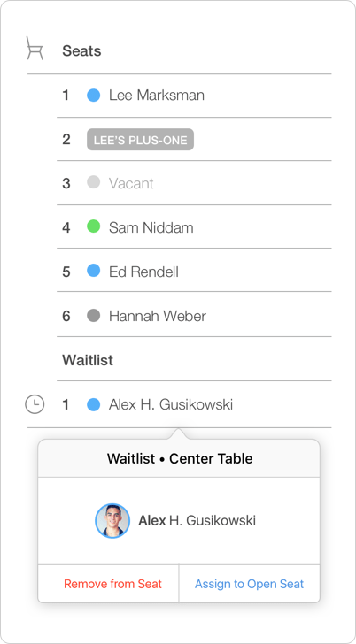
Task: Click the clock icon beside the waitlist
Action: 35,404
